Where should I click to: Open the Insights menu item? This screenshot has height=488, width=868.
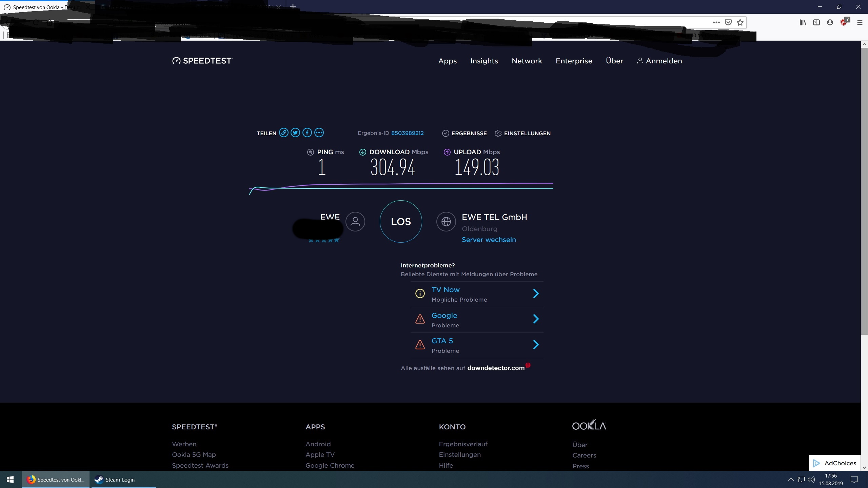click(x=484, y=61)
